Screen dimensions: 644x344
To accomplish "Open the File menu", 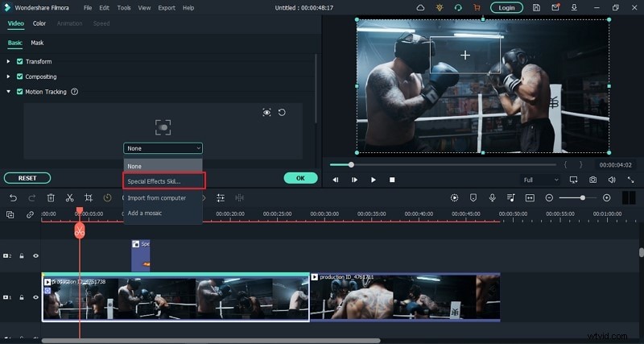I will click(x=88, y=8).
